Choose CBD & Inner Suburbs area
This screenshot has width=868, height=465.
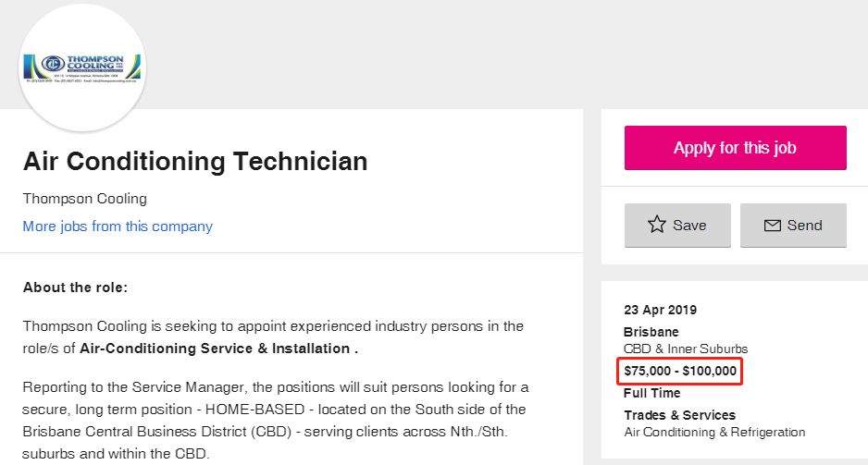(686, 349)
